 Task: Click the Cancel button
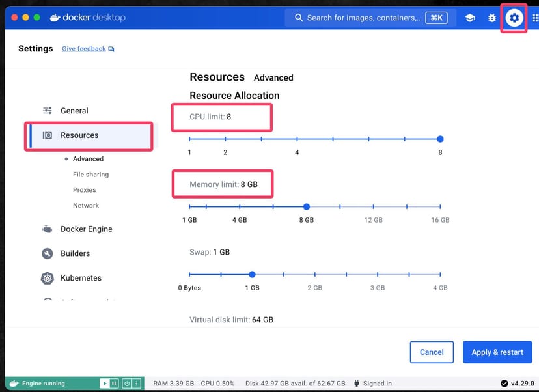432,352
